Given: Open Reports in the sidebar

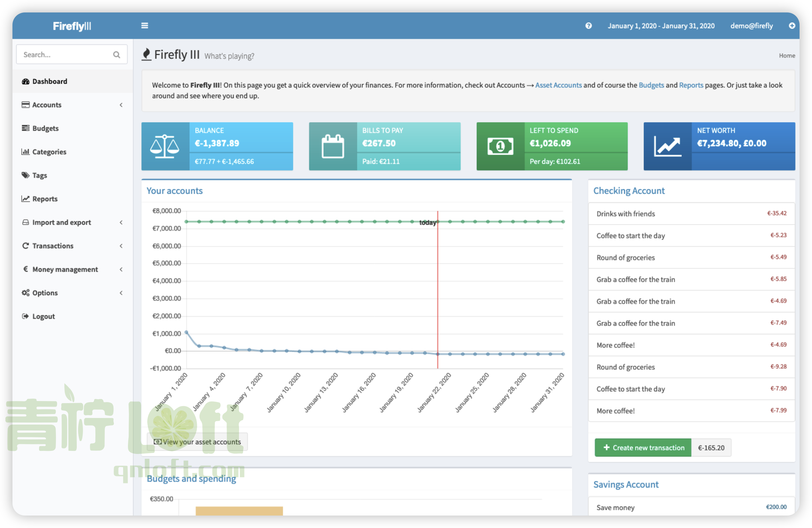Looking at the screenshot, I should pos(45,199).
